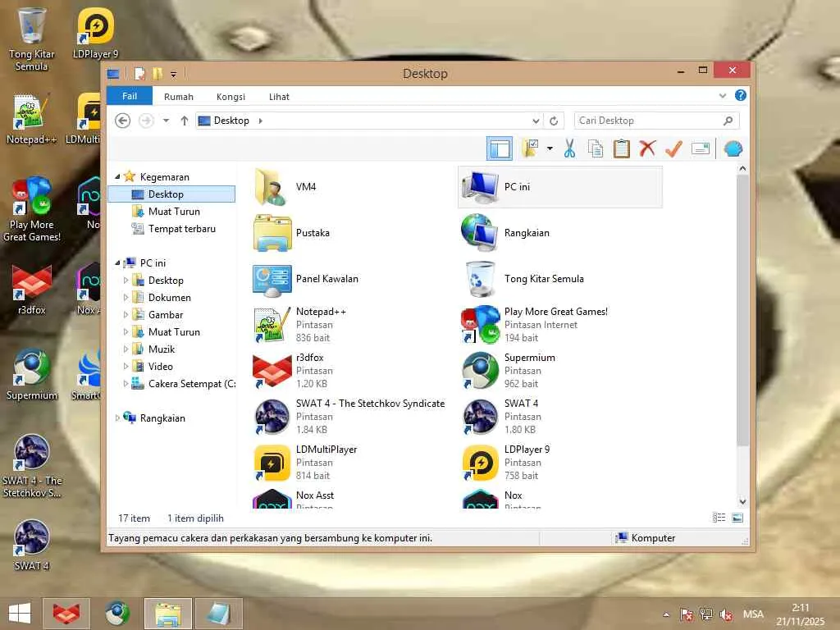Expand the Dokumen tree node
Image resolution: width=840 pixels, height=630 pixels.
[x=126, y=297]
